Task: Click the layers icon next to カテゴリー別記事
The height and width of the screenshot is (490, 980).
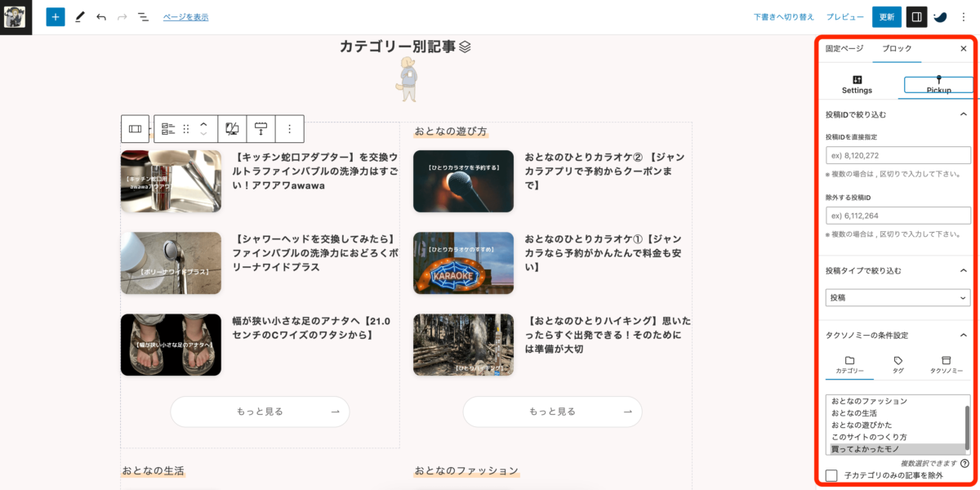Action: 465,47
